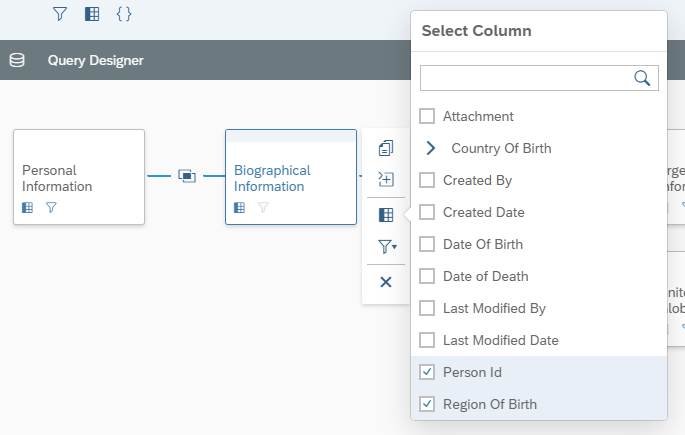Click inside the Select Column search field
The width and height of the screenshot is (685, 435).
539,78
